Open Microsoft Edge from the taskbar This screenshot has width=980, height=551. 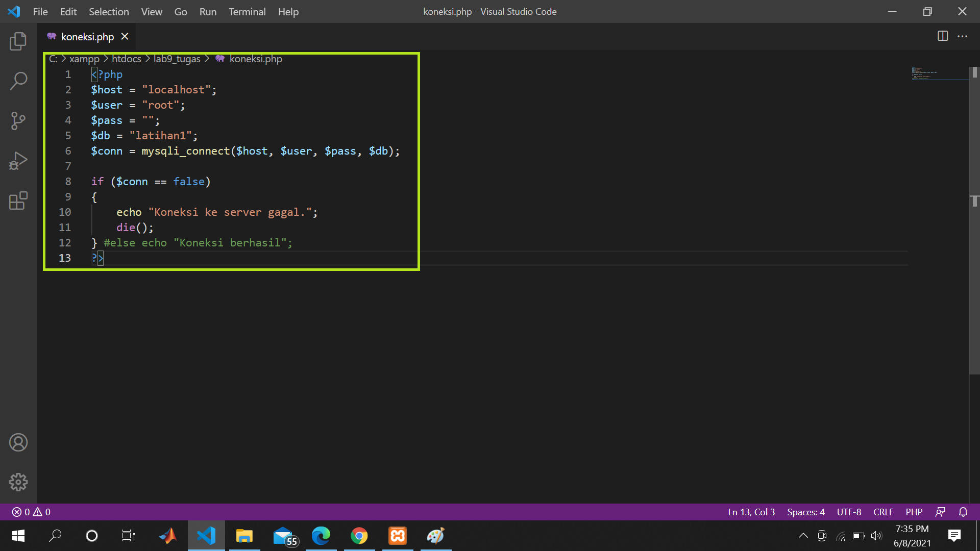click(x=321, y=536)
